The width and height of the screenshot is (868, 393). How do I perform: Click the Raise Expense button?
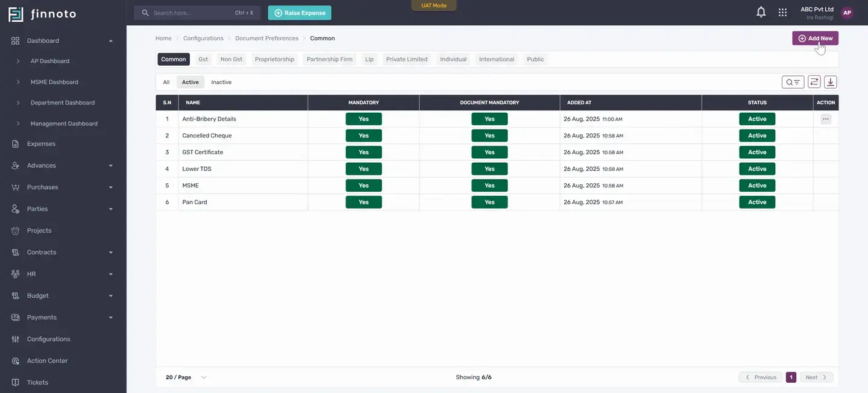(x=300, y=13)
